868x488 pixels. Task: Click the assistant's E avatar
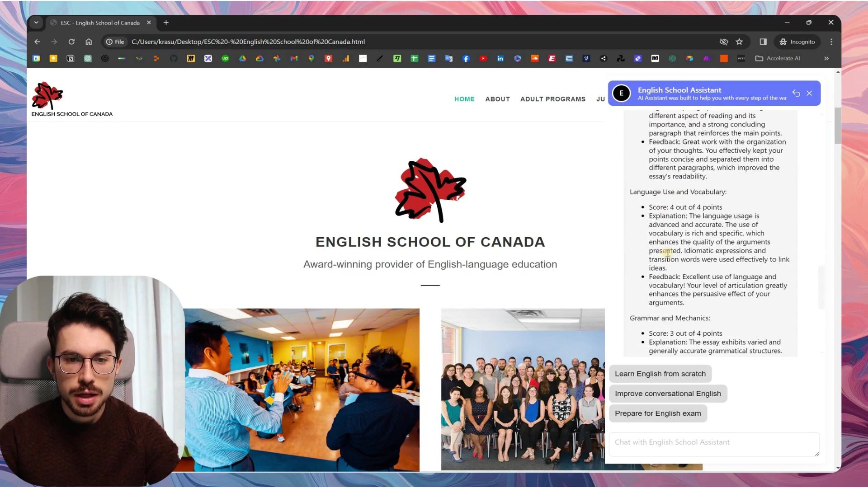pyautogui.click(x=621, y=93)
